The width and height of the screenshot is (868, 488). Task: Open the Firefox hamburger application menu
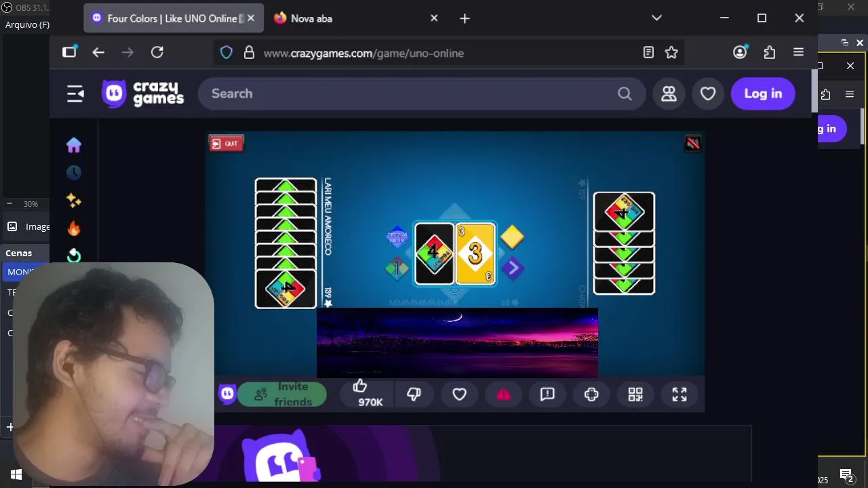(798, 52)
